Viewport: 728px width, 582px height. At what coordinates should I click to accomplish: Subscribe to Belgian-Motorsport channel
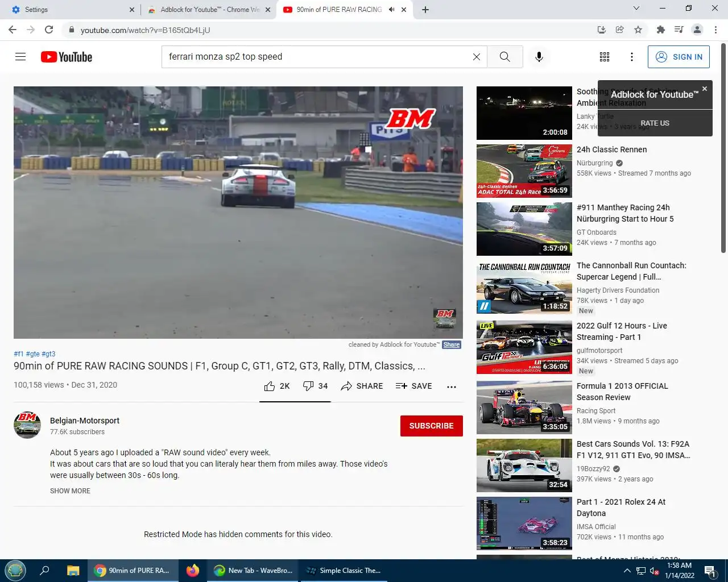pyautogui.click(x=432, y=426)
